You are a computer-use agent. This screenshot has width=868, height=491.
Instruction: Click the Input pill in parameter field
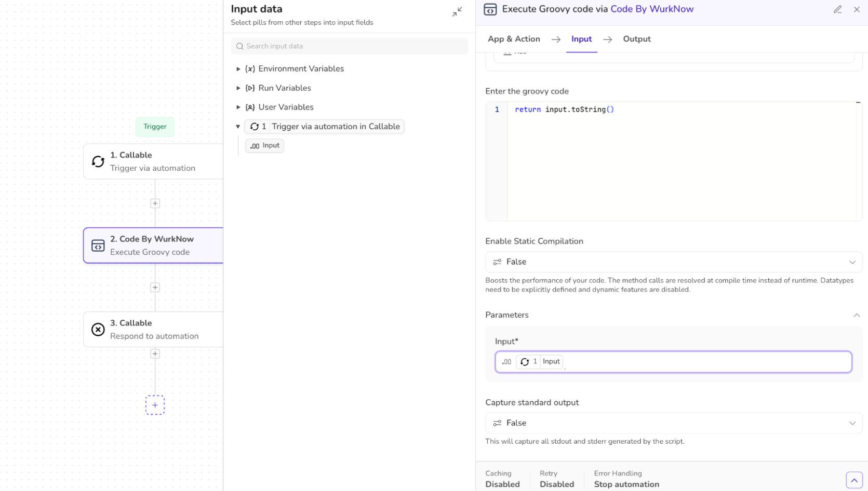(539, 362)
